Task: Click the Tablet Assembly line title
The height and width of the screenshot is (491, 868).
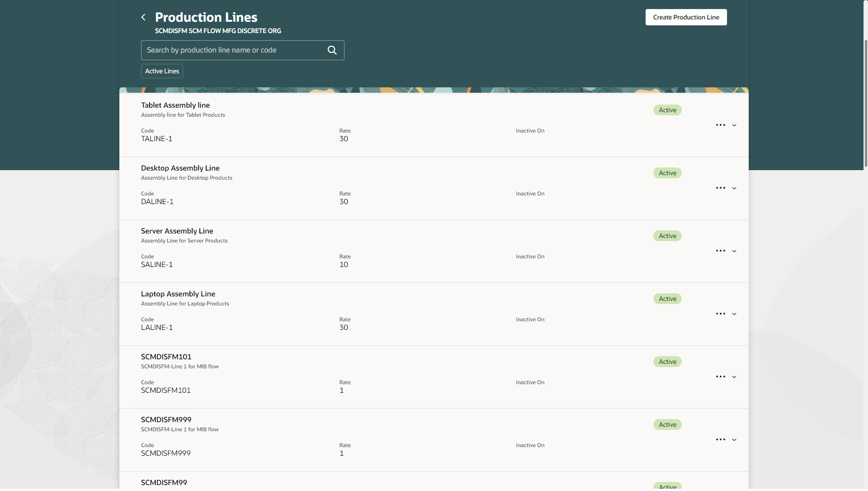Action: tap(175, 105)
